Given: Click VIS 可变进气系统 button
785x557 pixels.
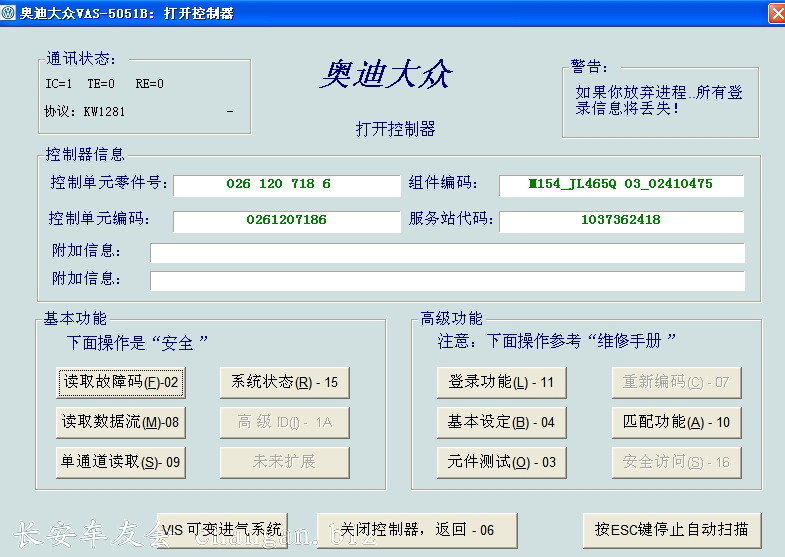Looking at the screenshot, I should pyautogui.click(x=222, y=529).
